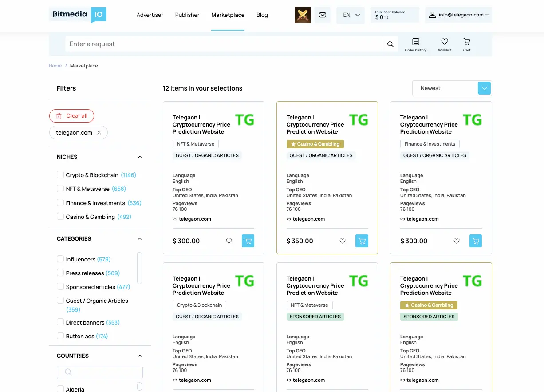The width and height of the screenshot is (544, 392).
Task: Open the messages envelope icon
Action: (323, 15)
